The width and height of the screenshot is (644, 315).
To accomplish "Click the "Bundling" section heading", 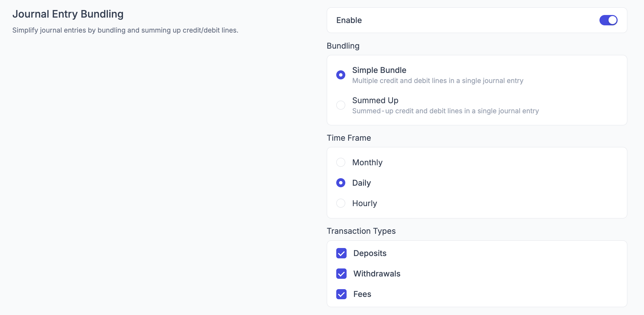I will pyautogui.click(x=343, y=46).
